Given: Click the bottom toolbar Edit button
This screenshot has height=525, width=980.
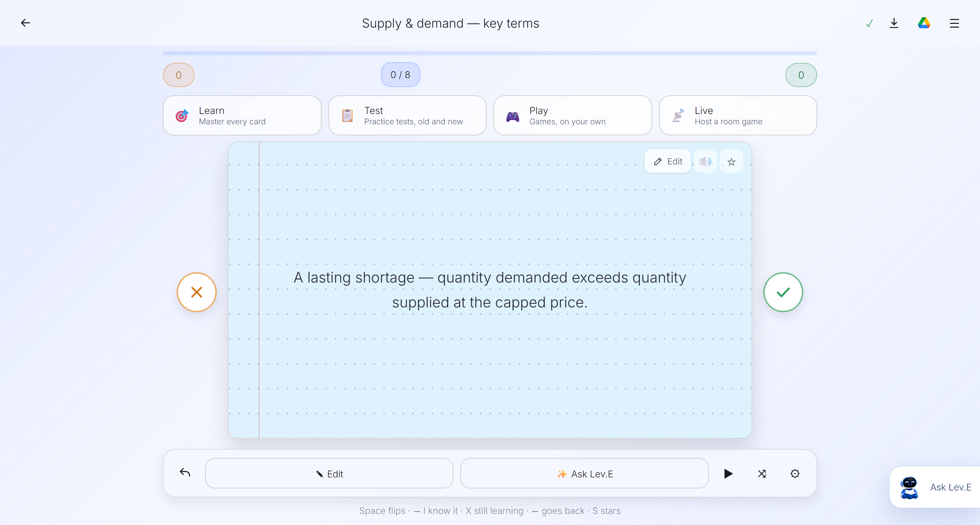Looking at the screenshot, I should 329,474.
